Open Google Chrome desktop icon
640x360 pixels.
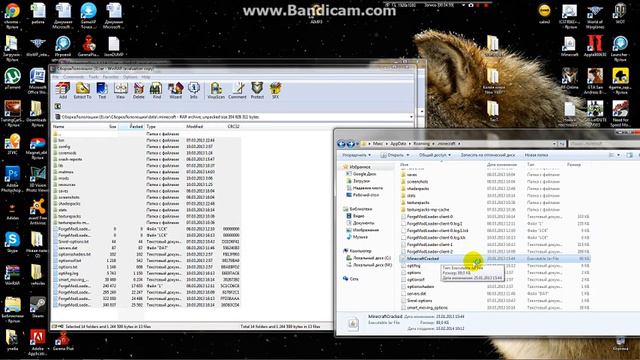[x=12, y=16]
